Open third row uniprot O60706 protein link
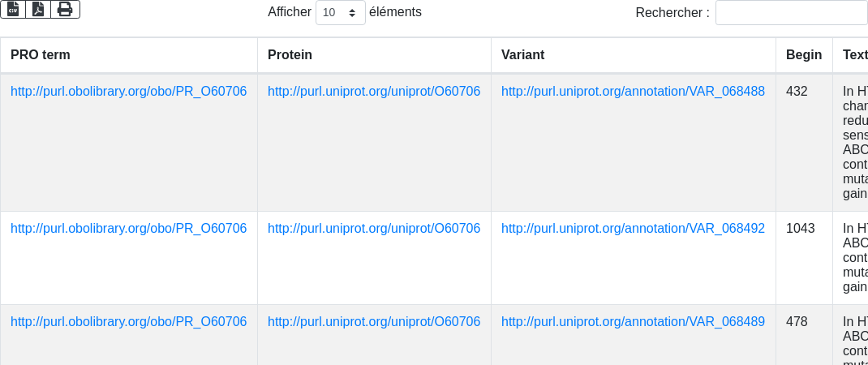This screenshot has width=868, height=365. (373, 322)
